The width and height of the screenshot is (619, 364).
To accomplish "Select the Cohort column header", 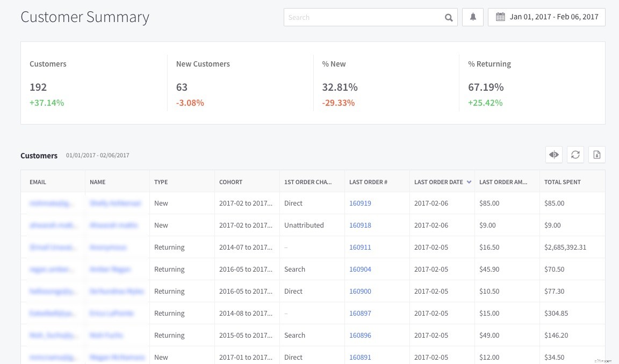I will coord(231,181).
